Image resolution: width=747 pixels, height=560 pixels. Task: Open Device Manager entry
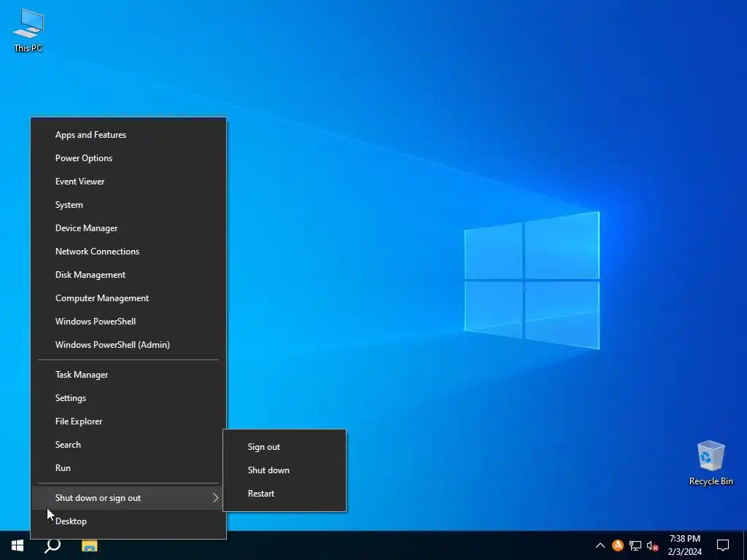pos(128,228)
